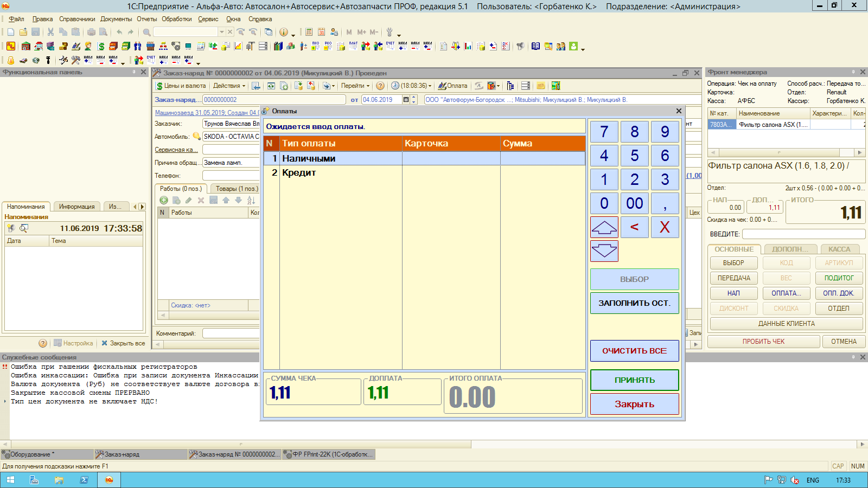Switch to ДОПОЛН... tab in manager front
Image resolution: width=868 pixels, height=488 pixels.
coord(790,249)
